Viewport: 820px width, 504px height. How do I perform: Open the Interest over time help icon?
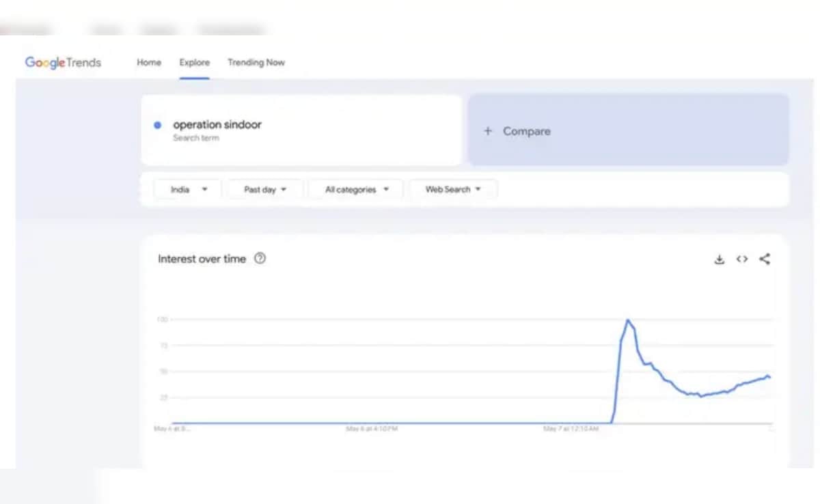point(260,259)
